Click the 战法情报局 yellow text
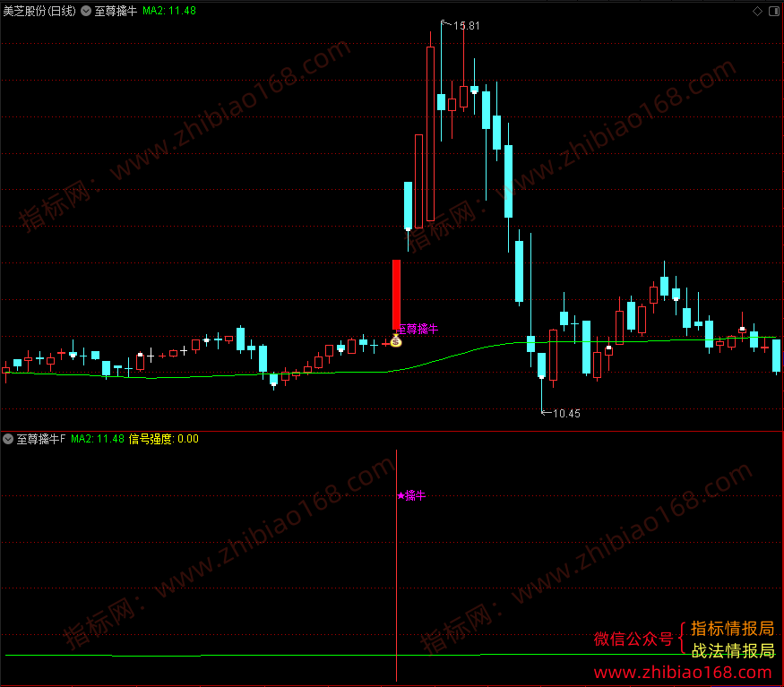 coord(733,650)
